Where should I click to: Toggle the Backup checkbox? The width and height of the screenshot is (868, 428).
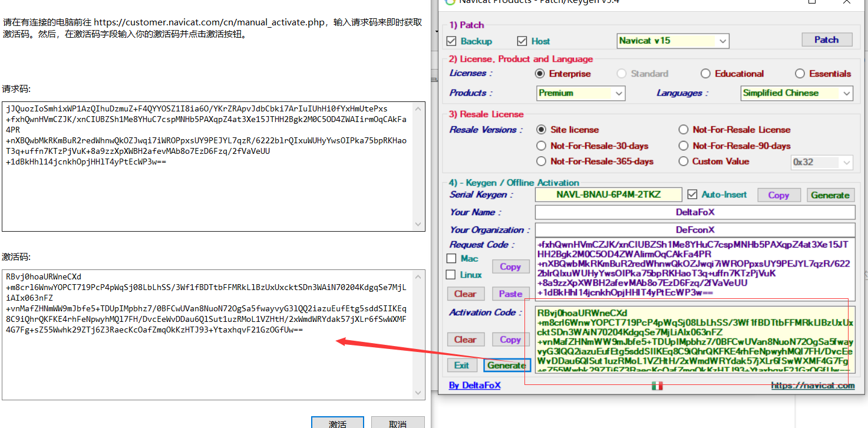pos(452,41)
